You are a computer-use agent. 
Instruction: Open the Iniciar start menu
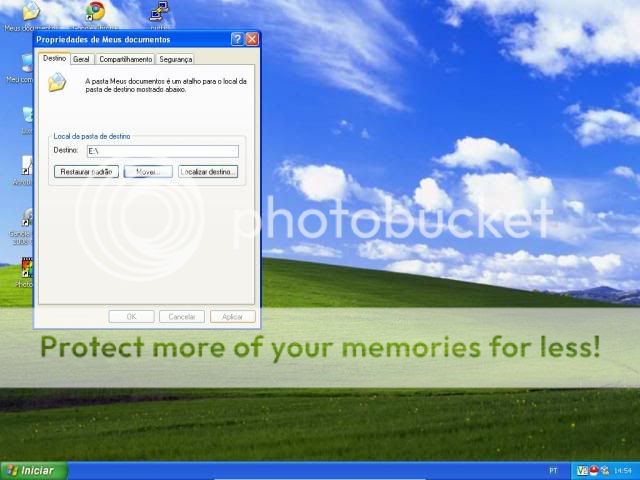[x=33, y=471]
